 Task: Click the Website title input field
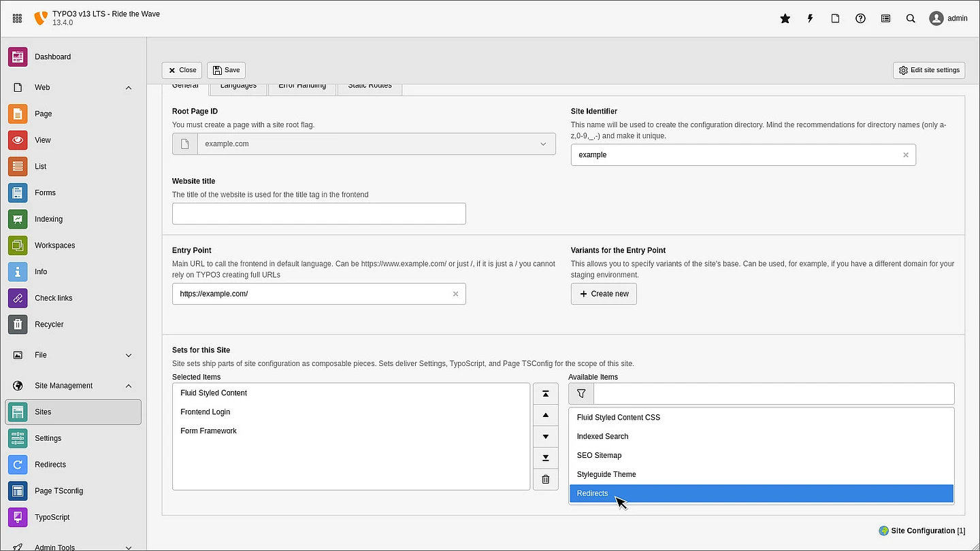318,214
